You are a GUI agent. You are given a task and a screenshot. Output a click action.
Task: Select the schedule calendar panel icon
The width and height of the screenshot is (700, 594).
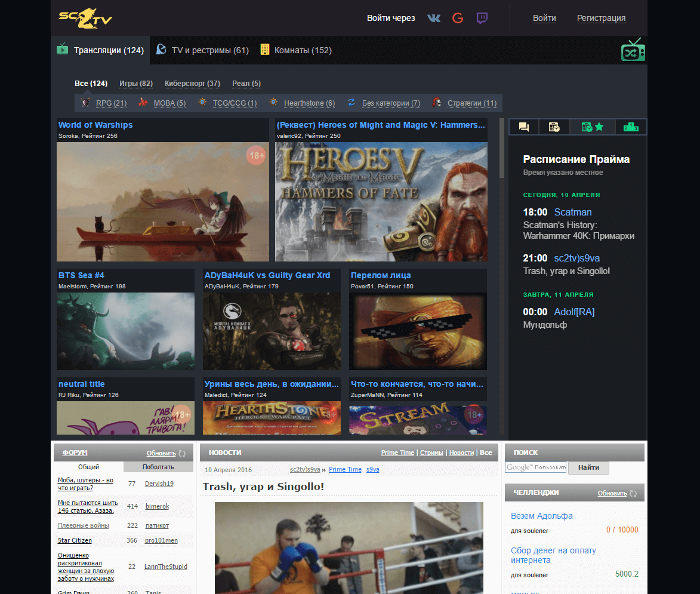554,127
